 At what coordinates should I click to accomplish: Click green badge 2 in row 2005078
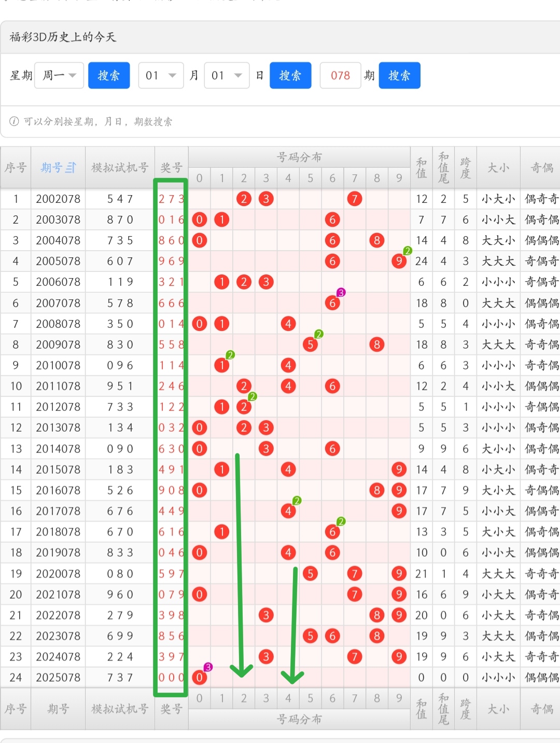coord(408,251)
